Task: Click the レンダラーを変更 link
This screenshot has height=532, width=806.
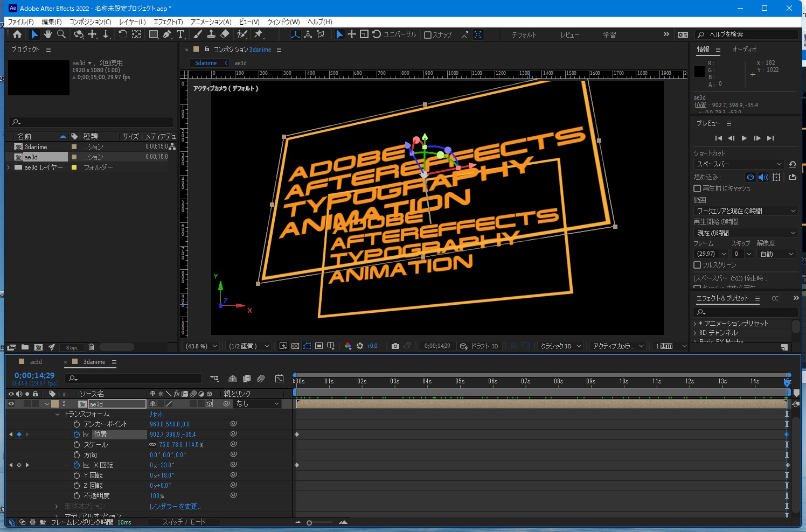Action: pyautogui.click(x=175, y=506)
